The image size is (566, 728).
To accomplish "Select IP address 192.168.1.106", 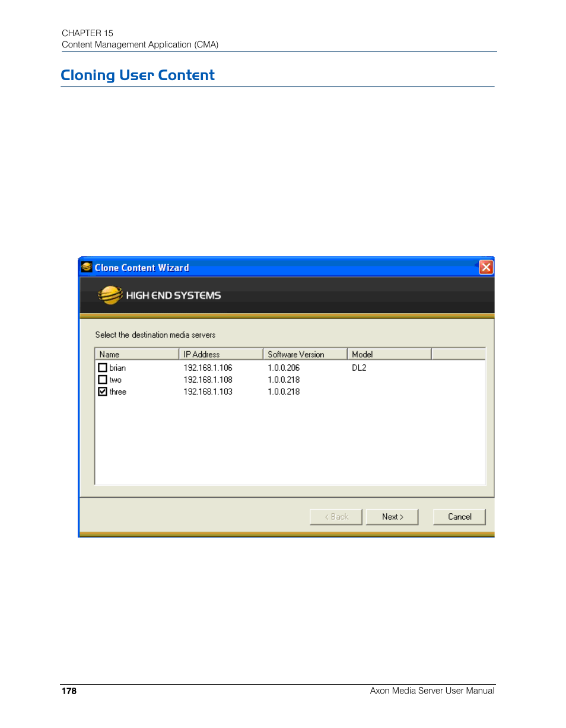I will 208,368.
